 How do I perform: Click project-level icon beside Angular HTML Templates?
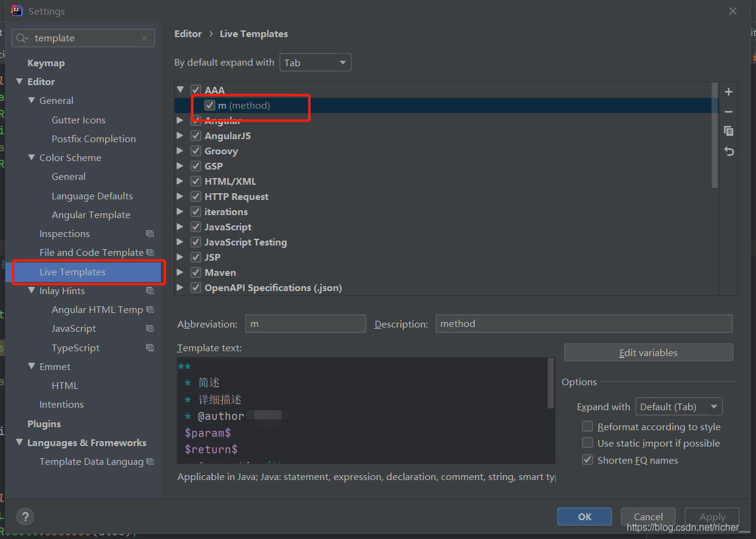[x=150, y=310]
